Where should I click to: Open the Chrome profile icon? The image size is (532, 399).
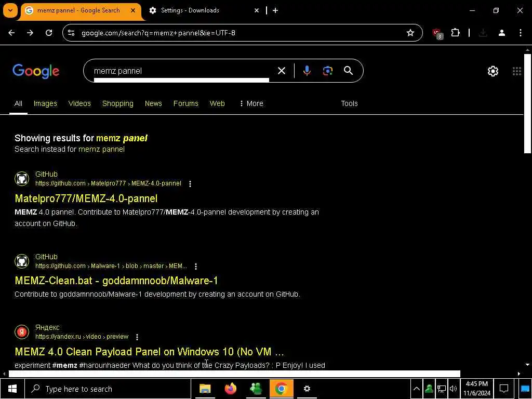(x=502, y=33)
